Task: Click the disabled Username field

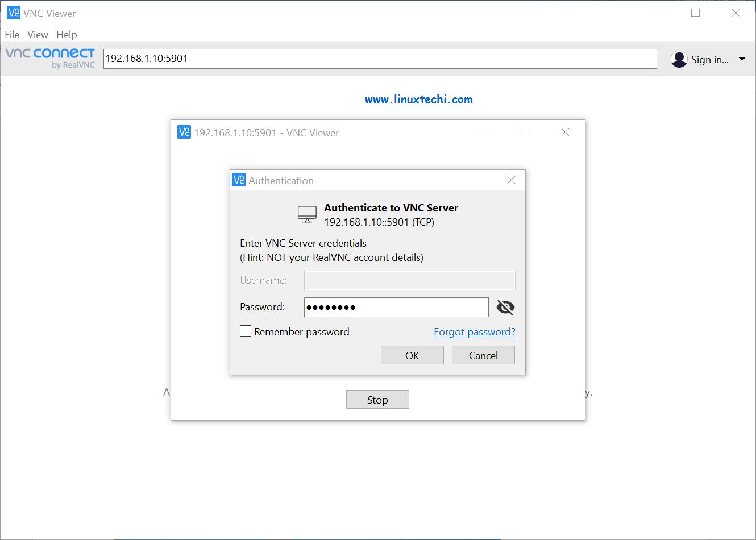Action: pos(409,280)
